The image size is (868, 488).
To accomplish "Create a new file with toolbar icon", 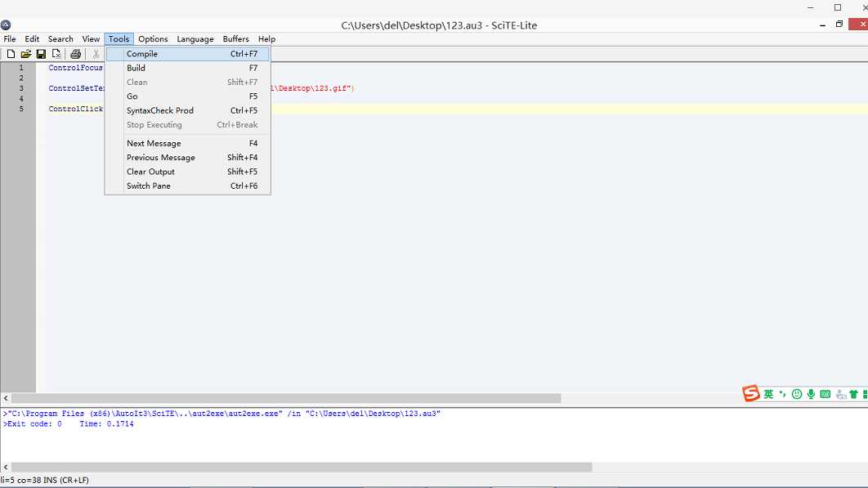I will point(11,54).
